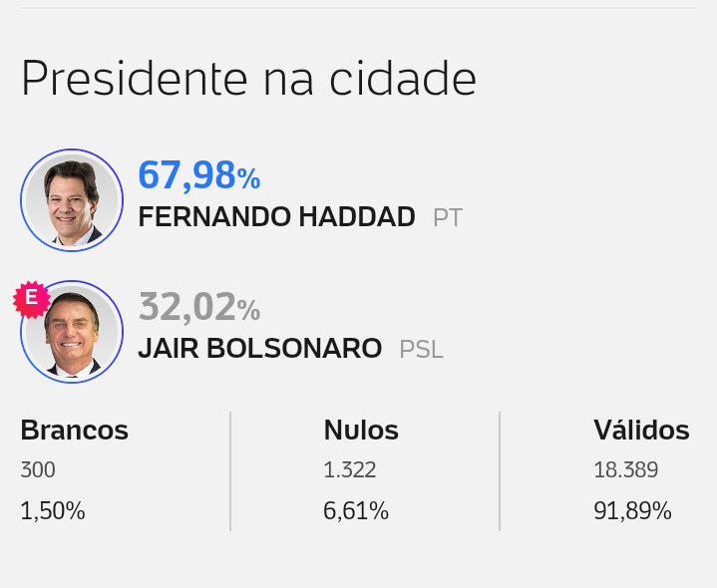Click Jair Bolsonaro's candidate photo

pyautogui.click(x=72, y=332)
